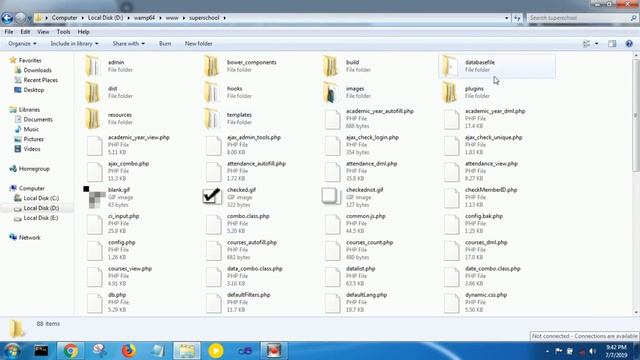Select Local Disk (C:) in sidebar

[41, 198]
